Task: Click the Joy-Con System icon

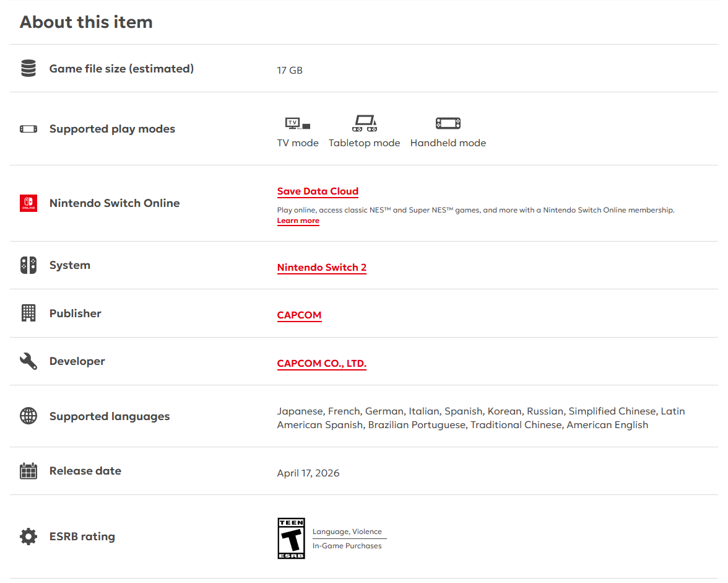Action: 28,265
